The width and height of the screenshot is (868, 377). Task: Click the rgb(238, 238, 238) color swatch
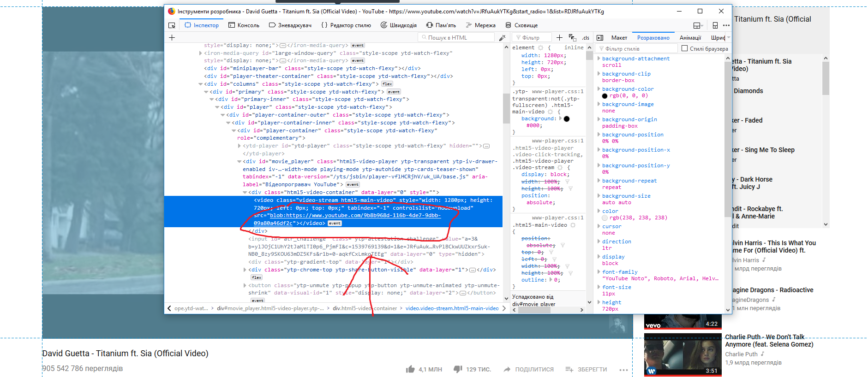coord(605,218)
